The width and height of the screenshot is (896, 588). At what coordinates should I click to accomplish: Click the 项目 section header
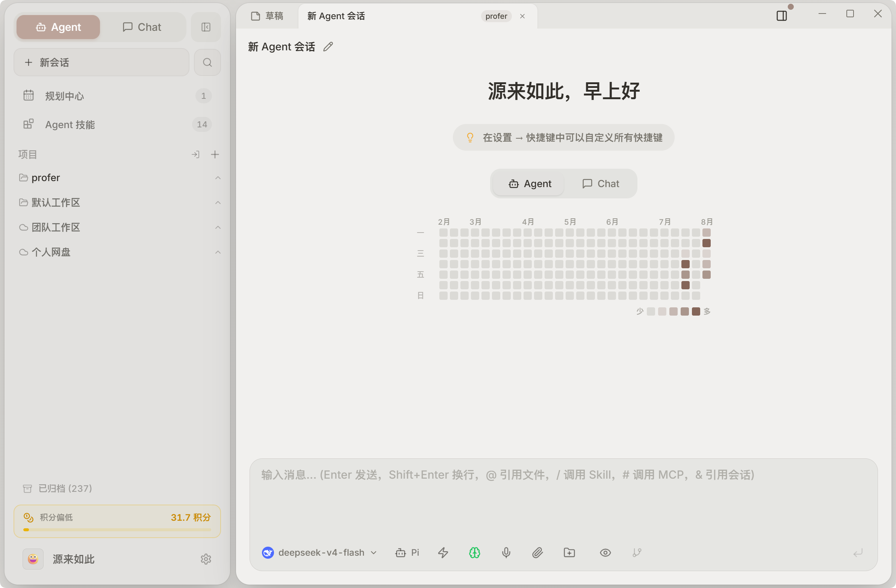(x=27, y=154)
